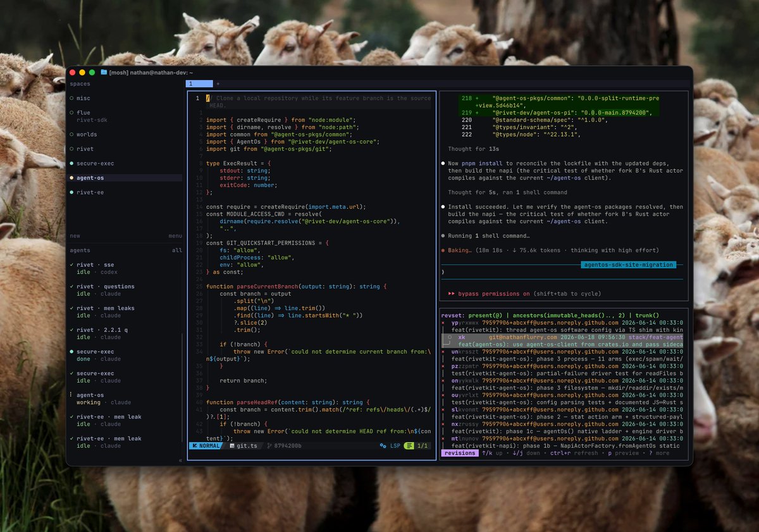The width and height of the screenshot is (759, 532).
Task: Click 'new' to create a space
Action: tap(75, 236)
